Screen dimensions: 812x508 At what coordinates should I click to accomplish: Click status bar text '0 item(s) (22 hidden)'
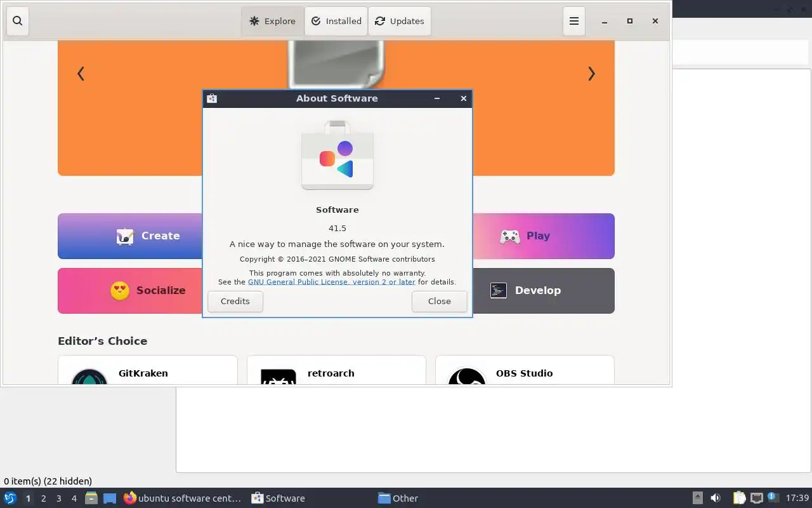(48, 481)
